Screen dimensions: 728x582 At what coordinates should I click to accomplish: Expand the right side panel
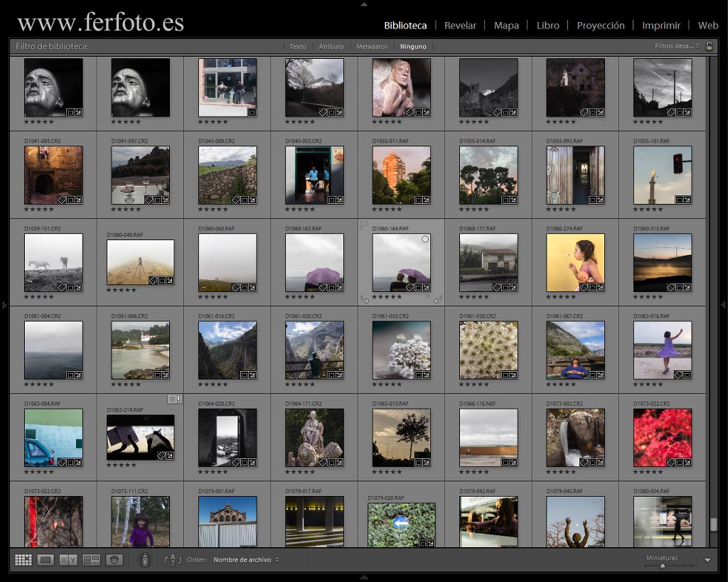click(723, 305)
